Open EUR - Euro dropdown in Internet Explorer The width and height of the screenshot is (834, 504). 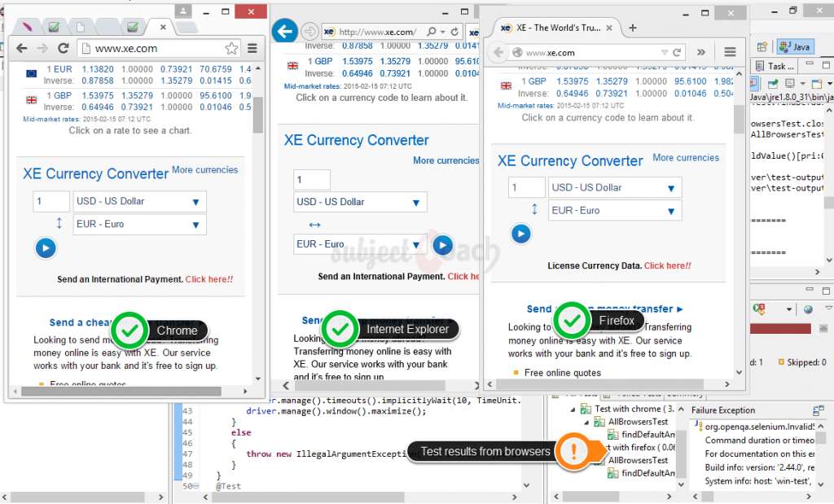(360, 244)
